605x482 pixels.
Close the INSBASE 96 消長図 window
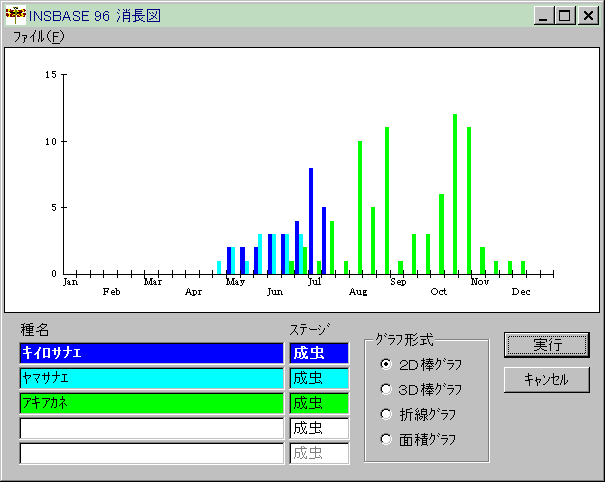tap(588, 15)
